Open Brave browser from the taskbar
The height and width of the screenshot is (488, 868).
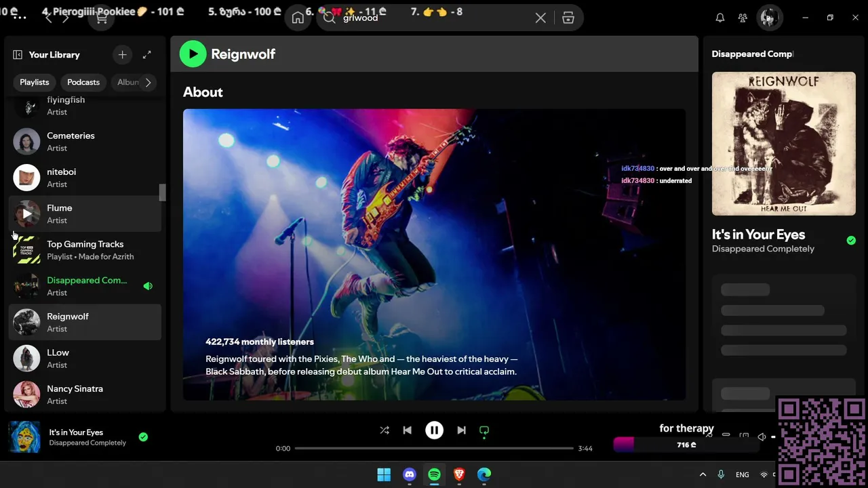click(x=459, y=474)
